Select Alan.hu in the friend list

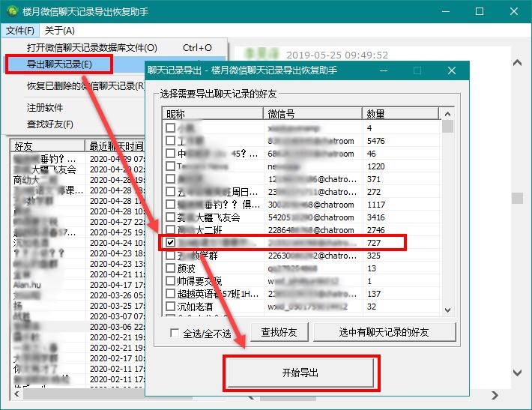pyautogui.click(x=27, y=285)
